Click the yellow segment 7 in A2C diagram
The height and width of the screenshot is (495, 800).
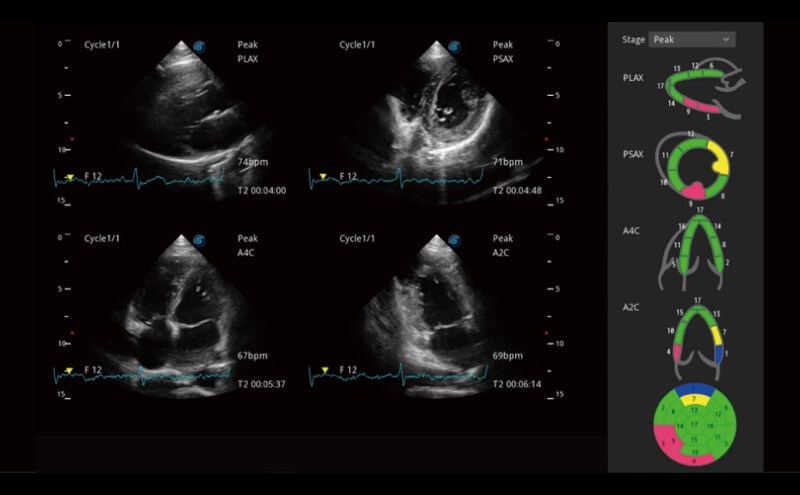pos(716,333)
